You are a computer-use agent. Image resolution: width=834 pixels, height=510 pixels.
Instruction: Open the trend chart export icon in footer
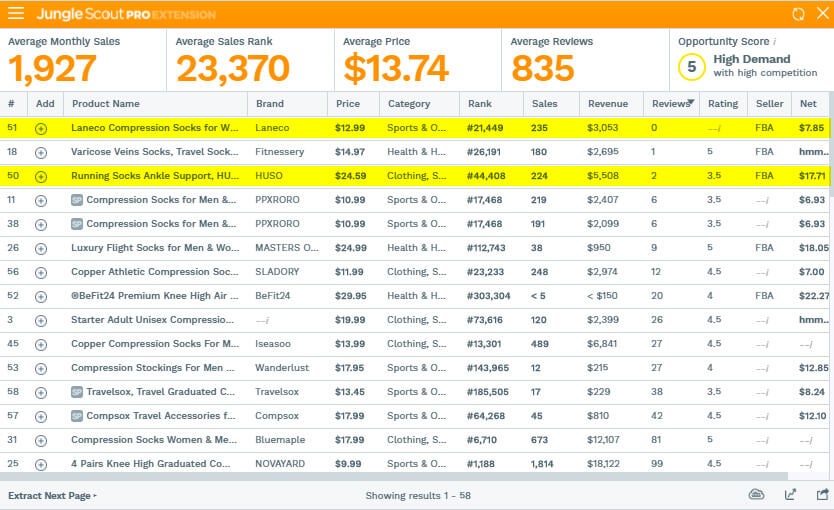790,495
